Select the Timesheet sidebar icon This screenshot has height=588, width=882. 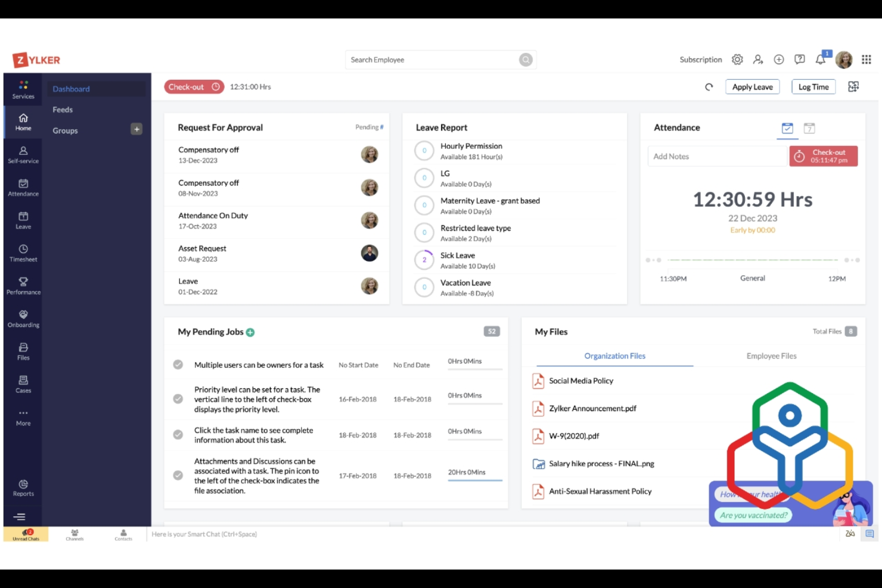tap(23, 253)
